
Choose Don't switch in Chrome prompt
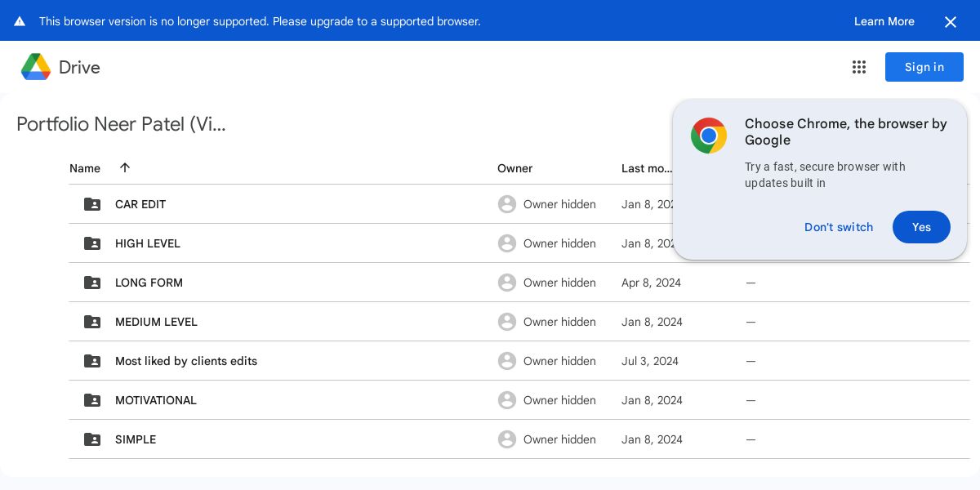839,227
